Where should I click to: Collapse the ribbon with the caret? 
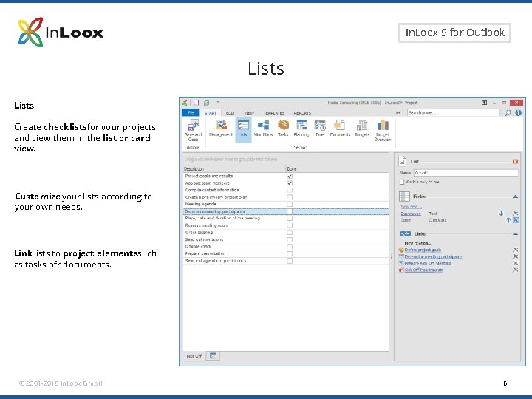tap(398, 112)
